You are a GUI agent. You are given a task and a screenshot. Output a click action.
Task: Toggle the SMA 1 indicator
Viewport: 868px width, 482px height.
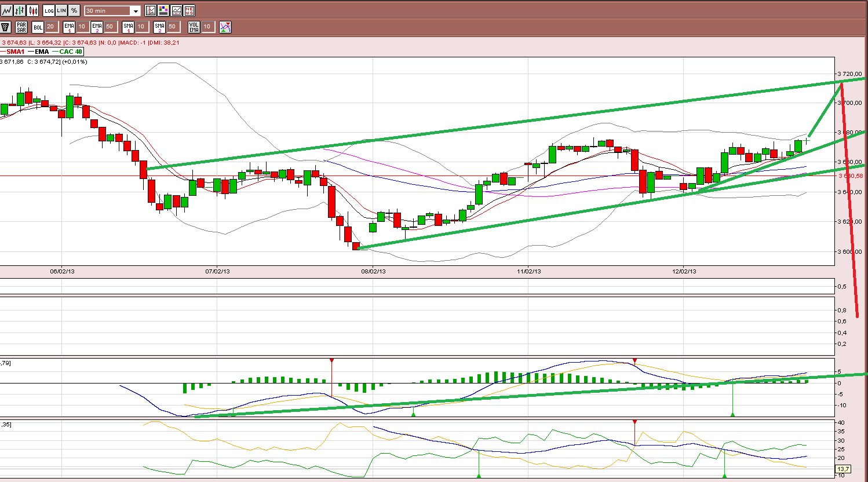[x=128, y=27]
